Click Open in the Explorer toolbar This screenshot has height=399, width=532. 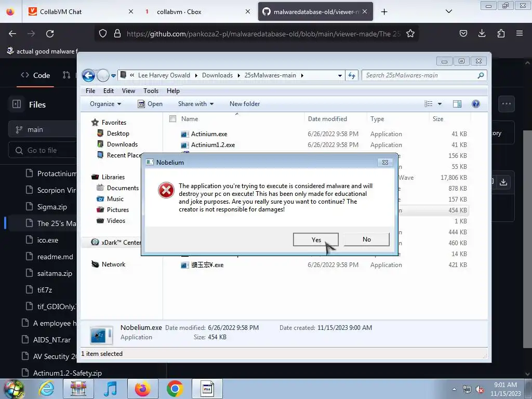pyautogui.click(x=150, y=104)
